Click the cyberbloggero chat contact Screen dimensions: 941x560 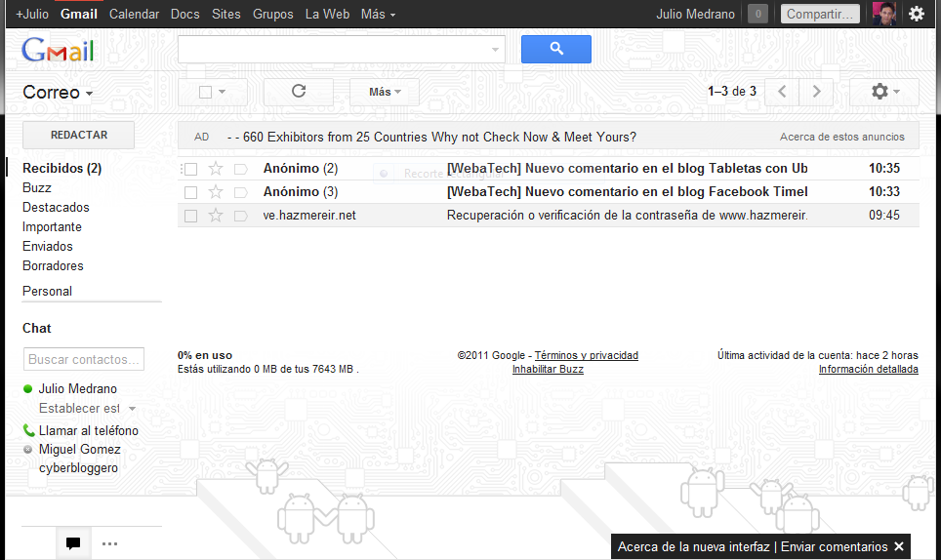(78, 467)
